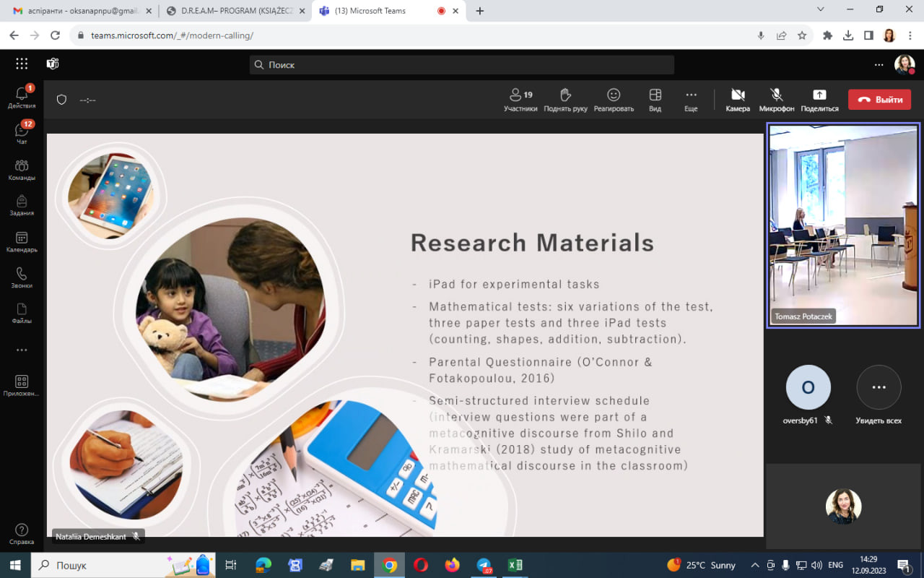
Task: Open the Chrome downloads icon
Action: point(848,35)
